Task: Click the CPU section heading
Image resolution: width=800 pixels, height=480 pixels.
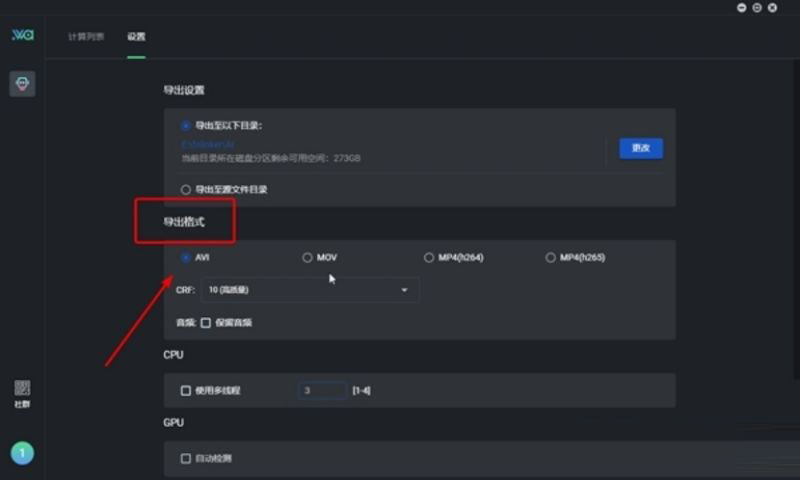Action: click(x=173, y=355)
